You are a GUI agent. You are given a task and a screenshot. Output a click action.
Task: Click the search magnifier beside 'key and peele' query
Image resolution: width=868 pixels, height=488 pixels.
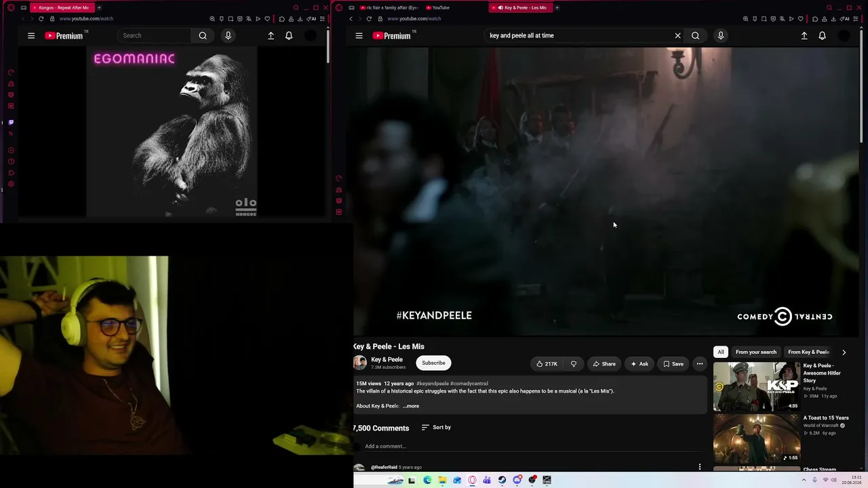(695, 36)
